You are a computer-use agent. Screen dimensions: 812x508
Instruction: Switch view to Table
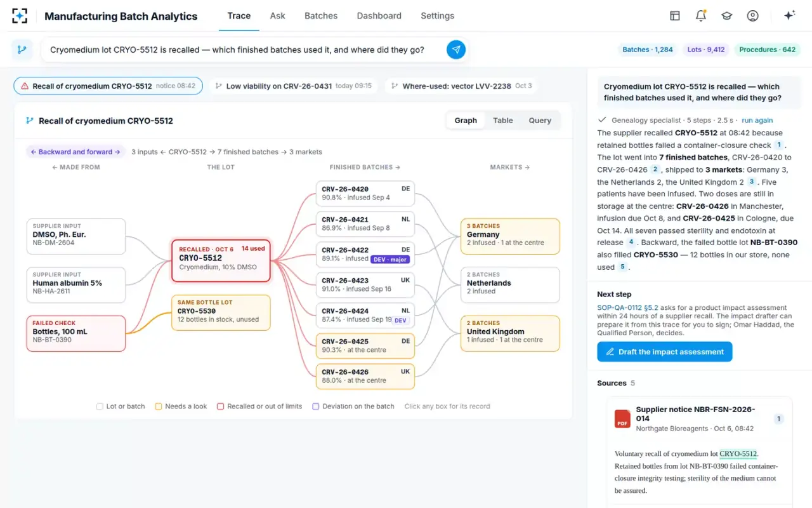pyautogui.click(x=503, y=121)
